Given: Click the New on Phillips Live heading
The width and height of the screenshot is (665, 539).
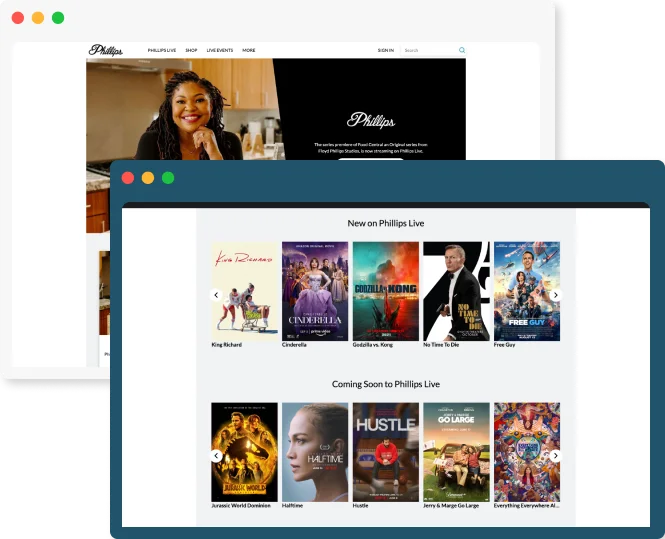Looking at the screenshot, I should 386,223.
